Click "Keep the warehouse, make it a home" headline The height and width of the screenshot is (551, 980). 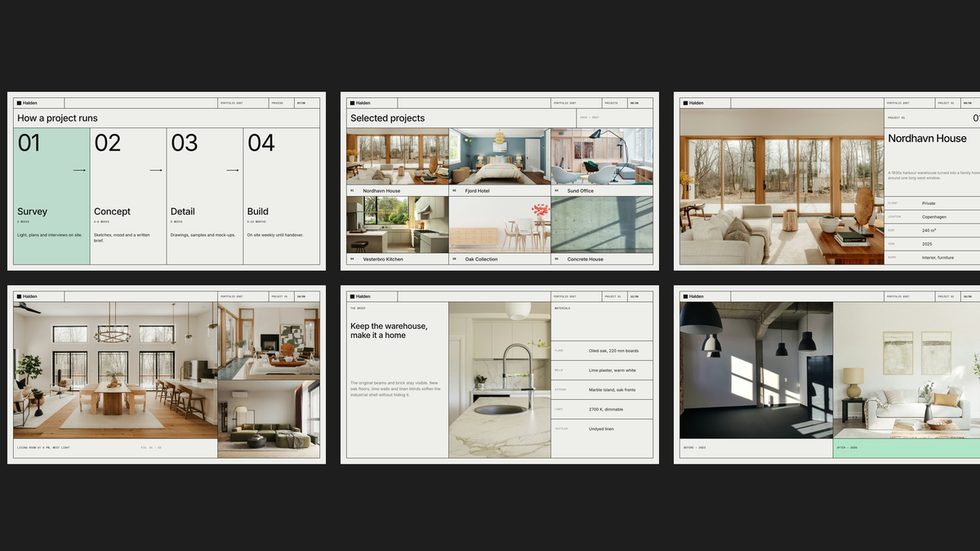(389, 331)
